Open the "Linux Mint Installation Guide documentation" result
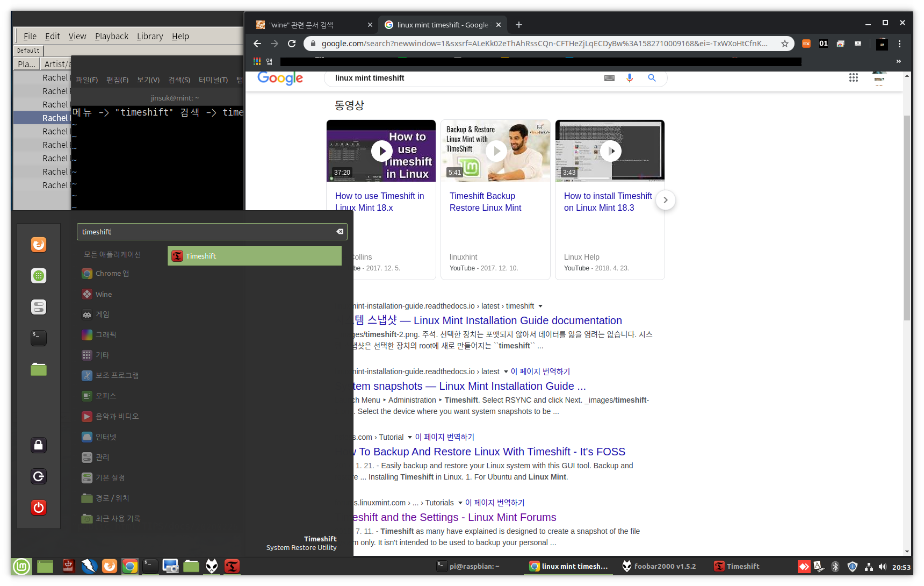This screenshot has width=924, height=586. click(488, 320)
